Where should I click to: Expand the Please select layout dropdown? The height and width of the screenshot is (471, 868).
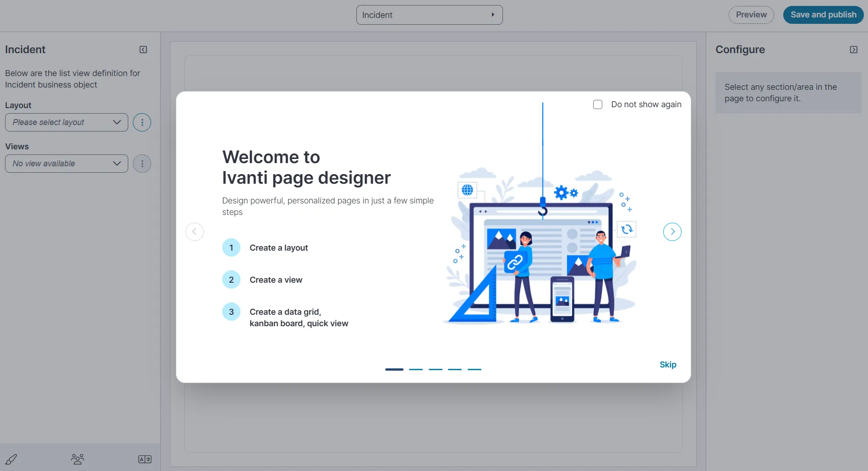(66, 122)
